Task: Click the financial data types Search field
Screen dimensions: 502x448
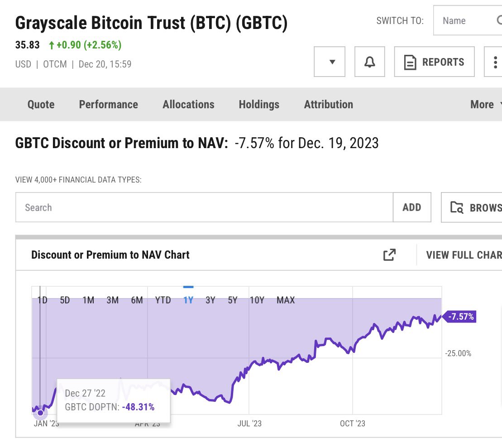Action: coord(204,207)
